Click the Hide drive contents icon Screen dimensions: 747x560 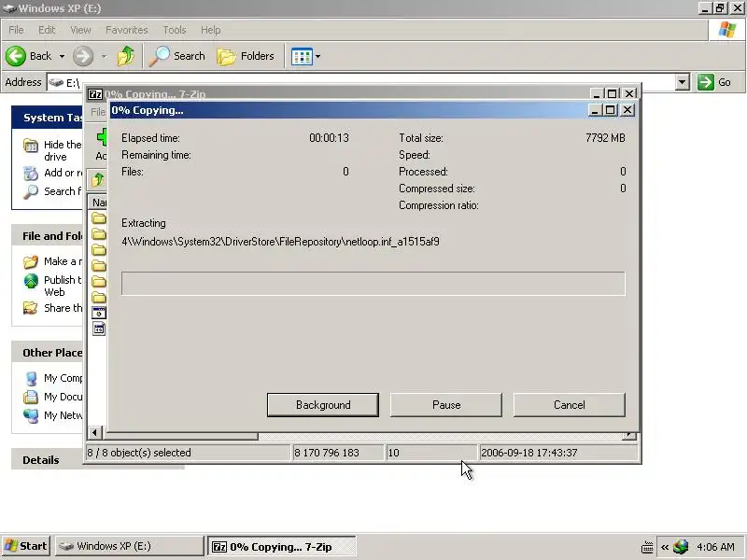tap(31, 146)
